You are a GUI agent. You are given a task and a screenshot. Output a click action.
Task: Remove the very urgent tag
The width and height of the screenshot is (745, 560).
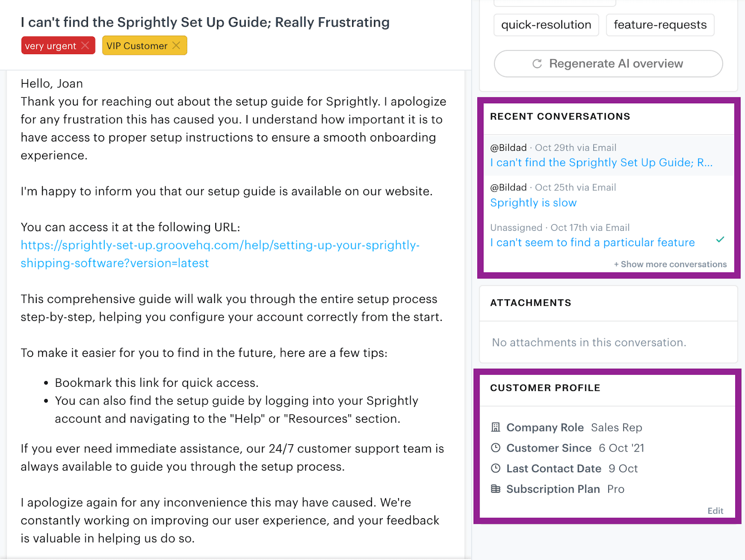(x=85, y=46)
